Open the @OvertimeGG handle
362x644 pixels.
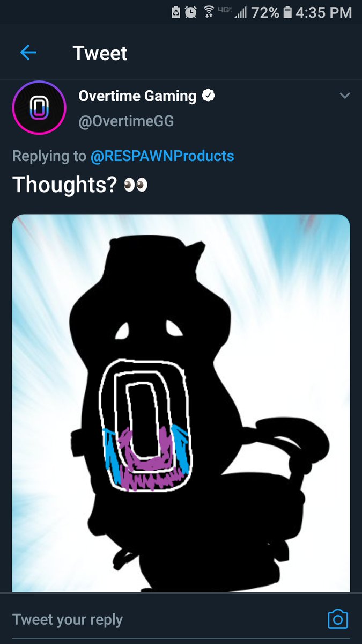click(127, 122)
